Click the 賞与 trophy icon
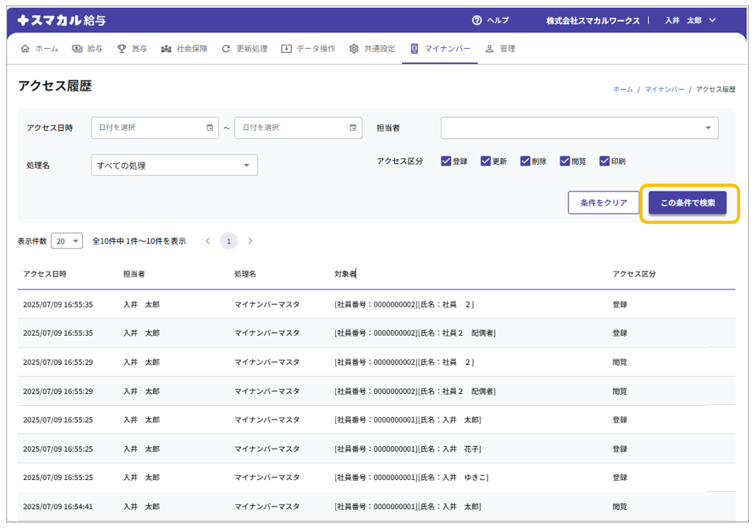 pos(121,49)
